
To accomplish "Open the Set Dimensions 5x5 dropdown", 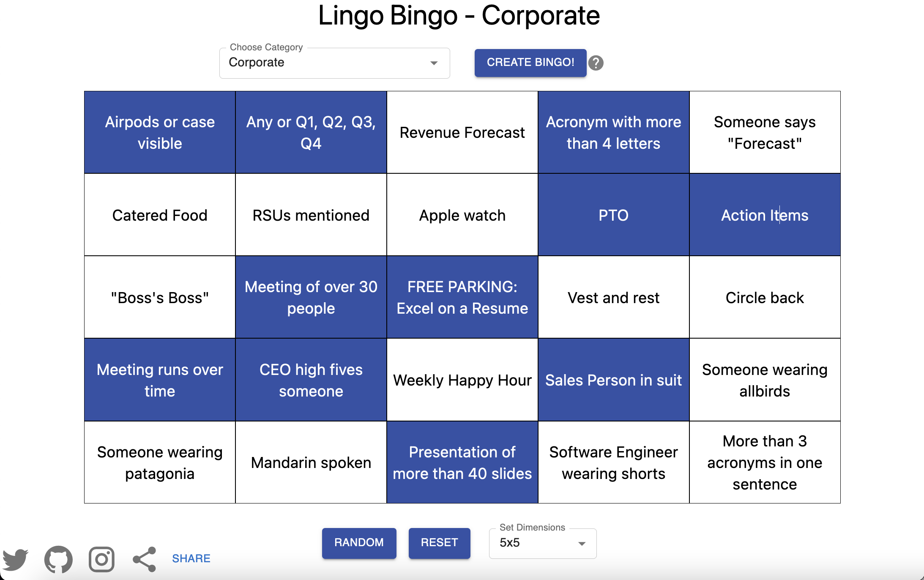I will 543,543.
